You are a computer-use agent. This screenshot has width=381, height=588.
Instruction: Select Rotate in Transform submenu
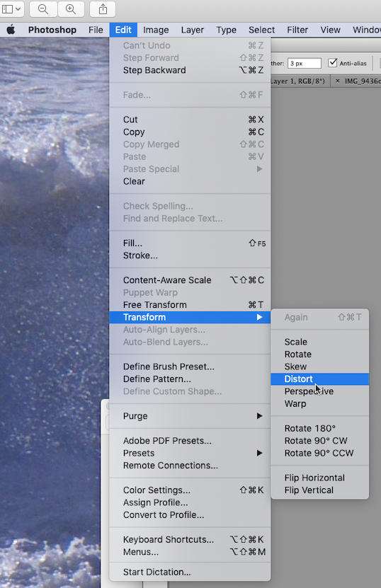click(320, 354)
